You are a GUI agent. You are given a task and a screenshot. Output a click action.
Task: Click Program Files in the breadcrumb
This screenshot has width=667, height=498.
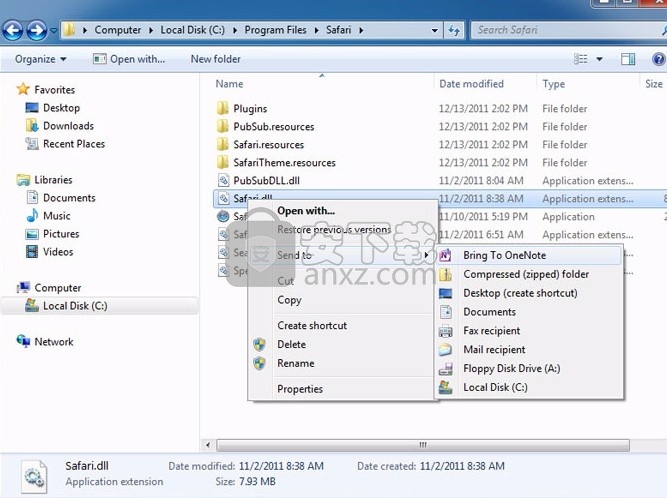pos(275,30)
